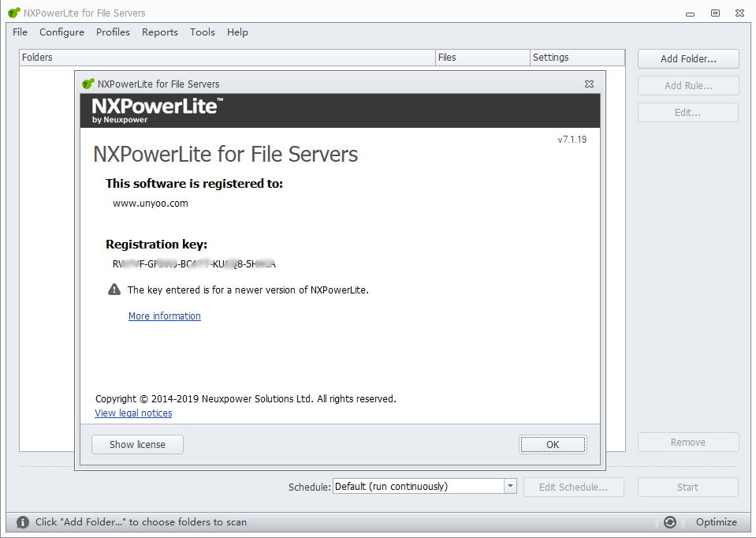Click the info icon in the status bar
The height and width of the screenshot is (538, 756).
[23, 522]
